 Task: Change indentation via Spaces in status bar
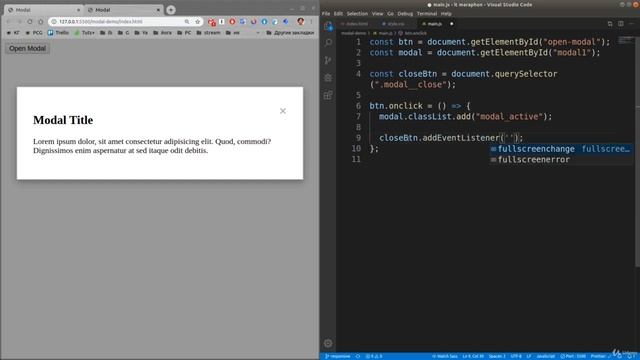(497, 356)
